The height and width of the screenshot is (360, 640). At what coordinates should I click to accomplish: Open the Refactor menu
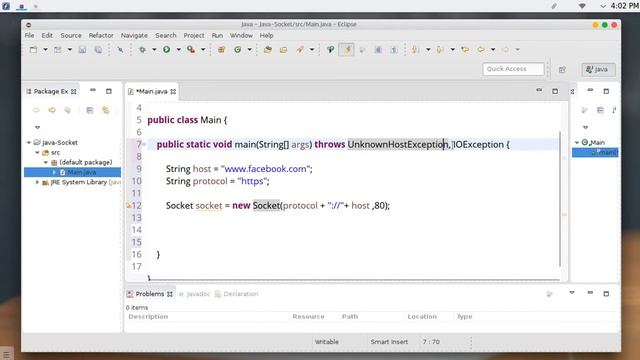tap(101, 36)
